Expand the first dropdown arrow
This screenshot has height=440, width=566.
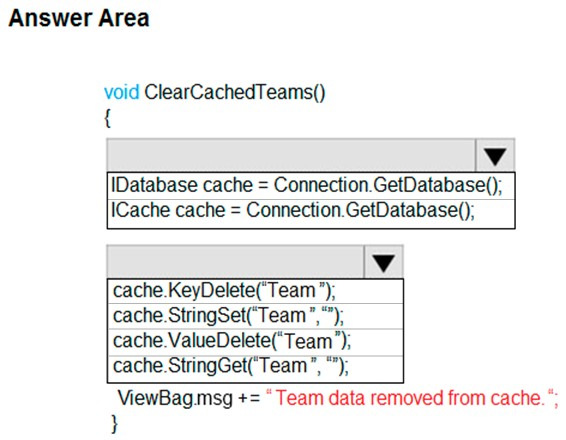495,155
